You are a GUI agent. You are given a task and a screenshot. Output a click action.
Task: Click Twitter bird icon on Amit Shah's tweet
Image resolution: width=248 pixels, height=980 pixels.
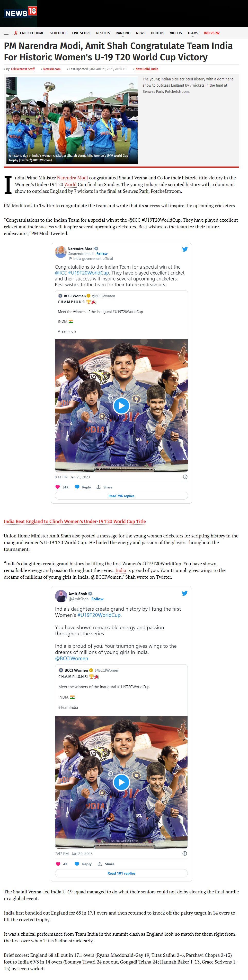click(184, 593)
